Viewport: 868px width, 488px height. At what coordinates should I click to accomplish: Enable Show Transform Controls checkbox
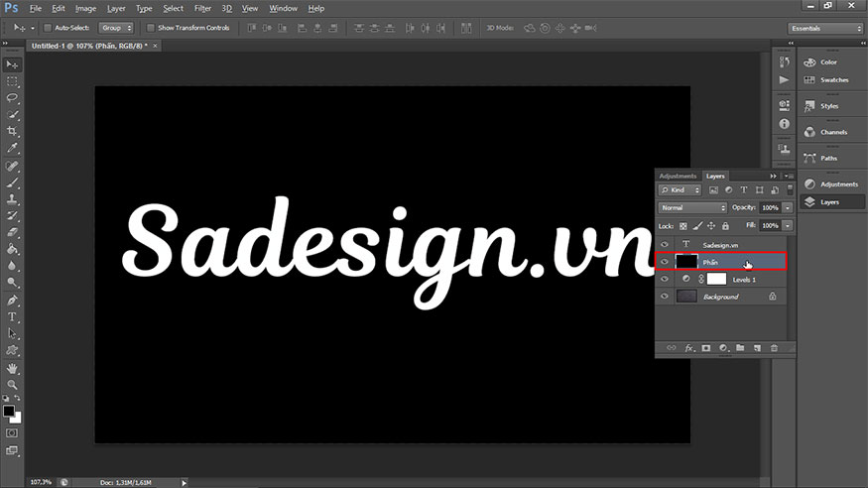[x=150, y=28]
